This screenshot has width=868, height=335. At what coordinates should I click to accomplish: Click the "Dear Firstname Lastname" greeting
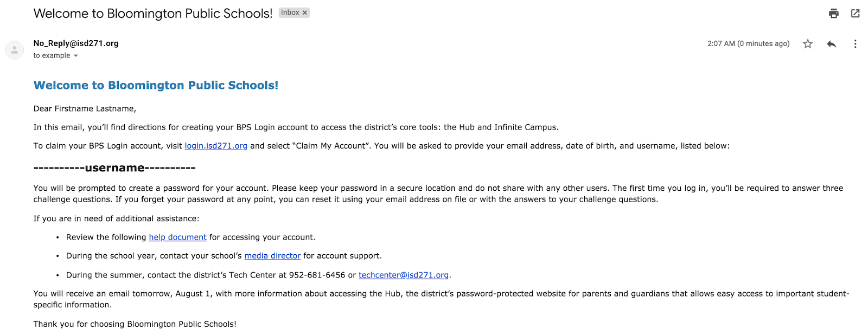85,109
